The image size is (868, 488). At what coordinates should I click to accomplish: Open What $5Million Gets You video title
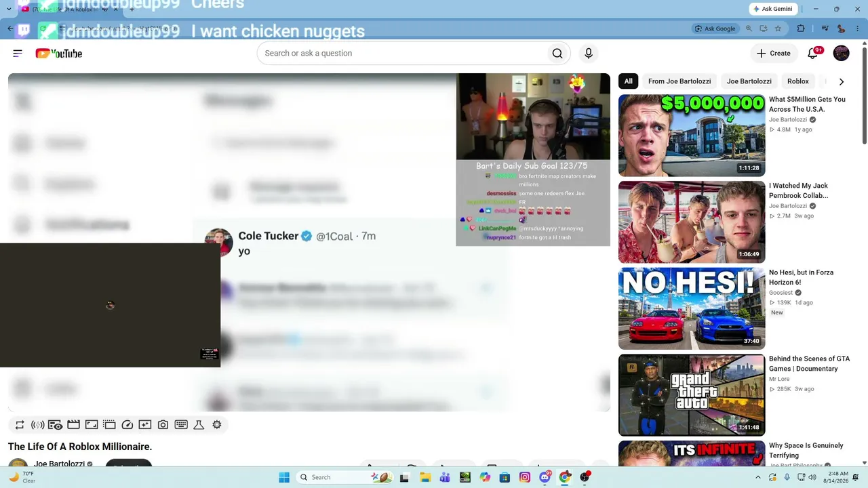[x=807, y=104]
